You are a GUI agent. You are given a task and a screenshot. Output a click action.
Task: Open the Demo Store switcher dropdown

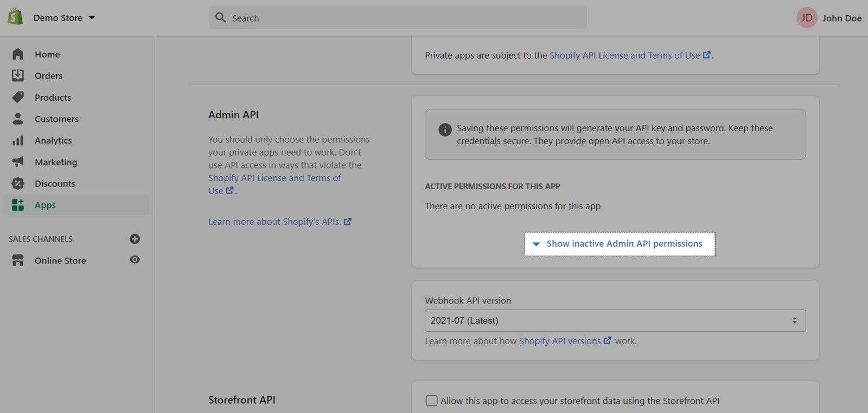[x=64, y=18]
